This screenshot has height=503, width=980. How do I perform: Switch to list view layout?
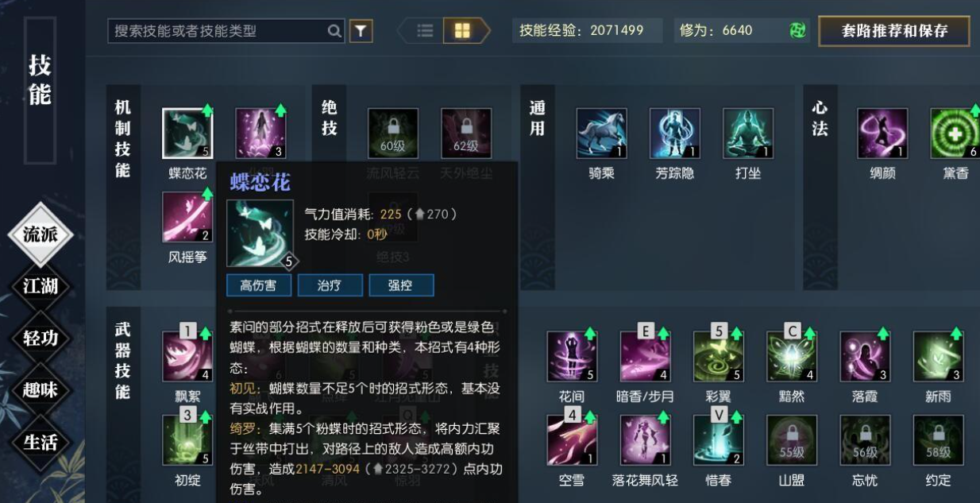coord(425,31)
